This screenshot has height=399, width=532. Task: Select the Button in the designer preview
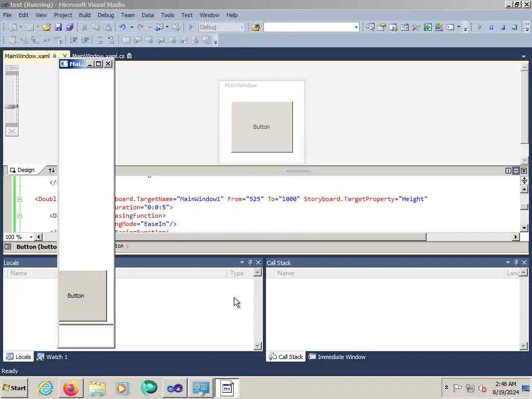point(262,127)
